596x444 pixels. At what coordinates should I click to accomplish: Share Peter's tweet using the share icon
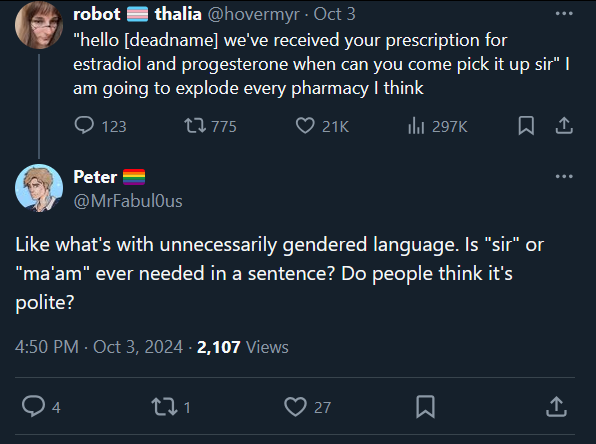pyautogui.click(x=556, y=406)
